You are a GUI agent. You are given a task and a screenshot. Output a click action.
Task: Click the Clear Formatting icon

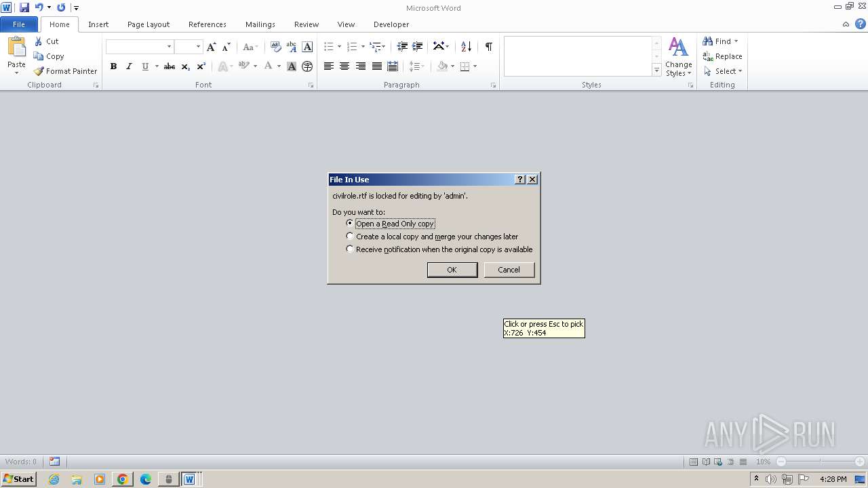point(275,47)
